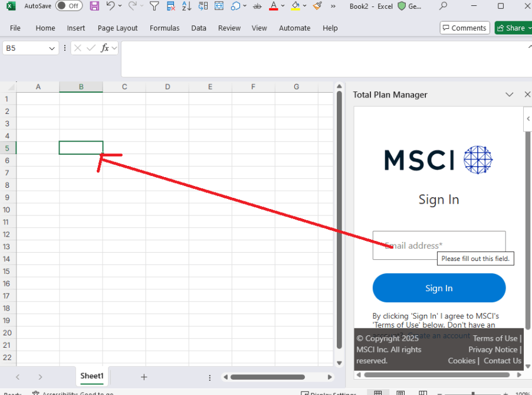532x395 pixels.
Task: Open the Automate tab
Action: point(294,28)
